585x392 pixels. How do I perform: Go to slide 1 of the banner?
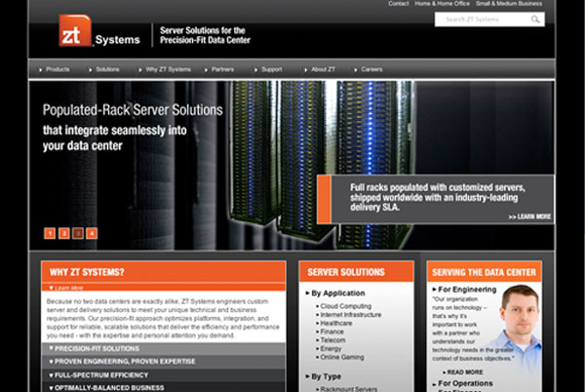tap(50, 233)
